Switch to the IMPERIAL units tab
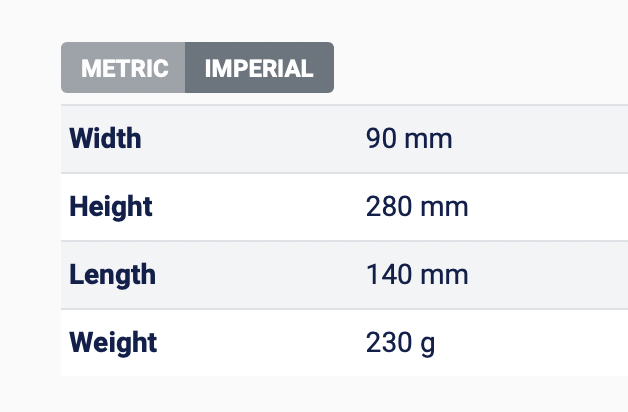The height and width of the screenshot is (412, 628). (259, 68)
